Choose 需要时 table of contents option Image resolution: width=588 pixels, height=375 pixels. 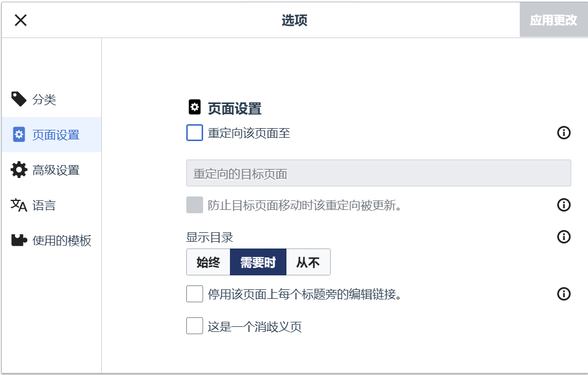pos(258,262)
